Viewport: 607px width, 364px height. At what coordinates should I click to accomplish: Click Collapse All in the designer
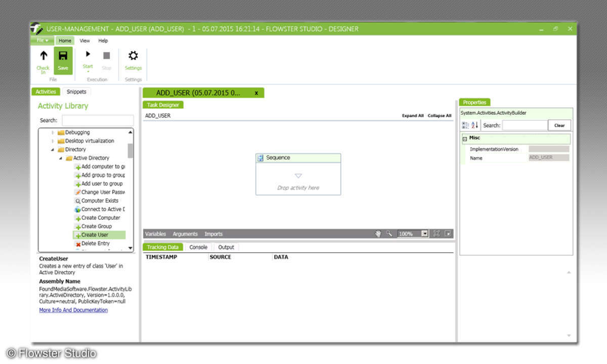coord(440,116)
